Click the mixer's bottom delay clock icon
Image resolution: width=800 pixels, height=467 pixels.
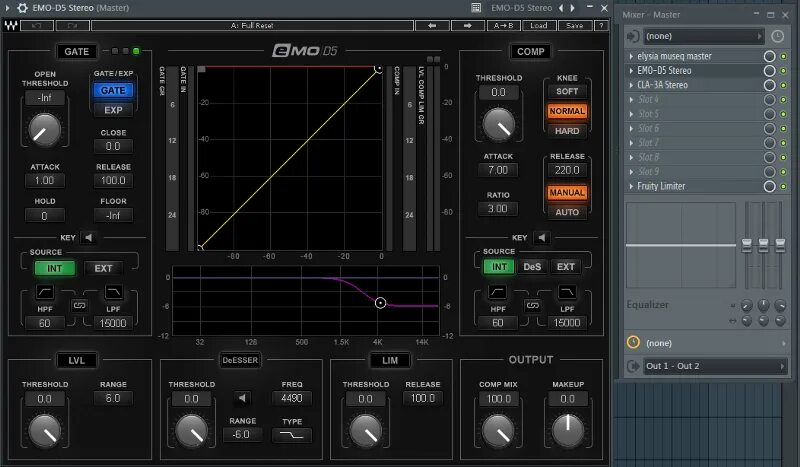633,342
